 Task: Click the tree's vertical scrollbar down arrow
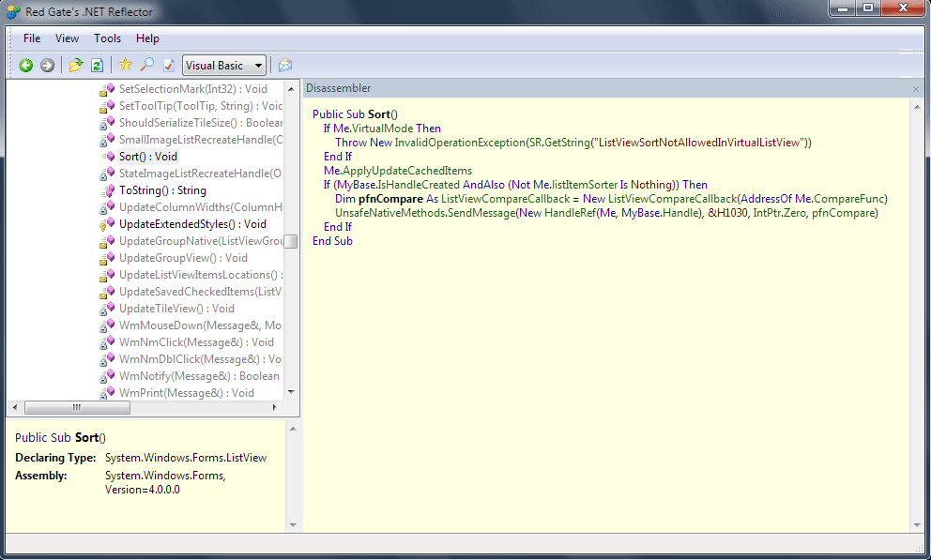[x=291, y=391]
